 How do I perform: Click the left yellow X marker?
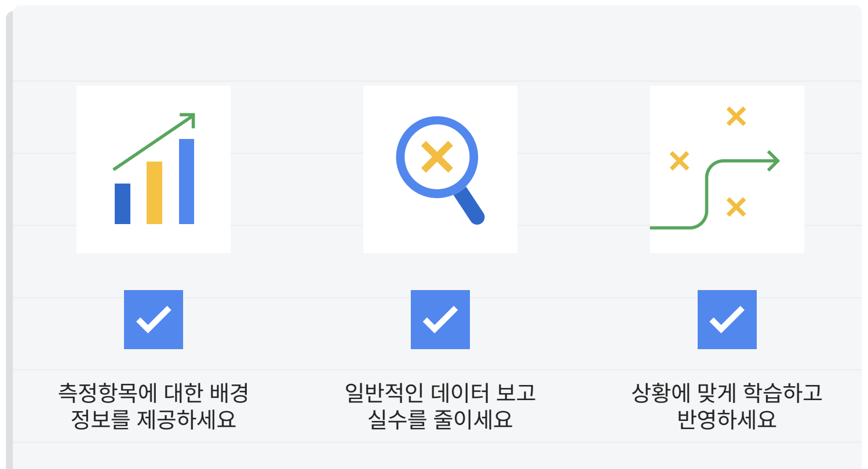(x=679, y=160)
